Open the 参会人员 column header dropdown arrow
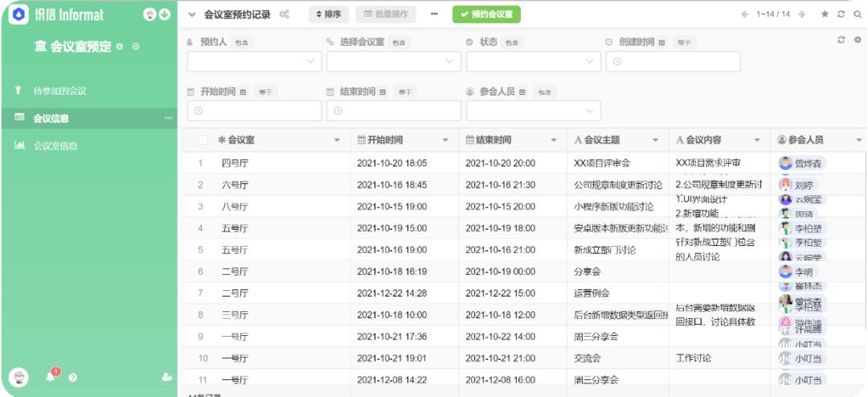The image size is (868, 397). click(859, 141)
